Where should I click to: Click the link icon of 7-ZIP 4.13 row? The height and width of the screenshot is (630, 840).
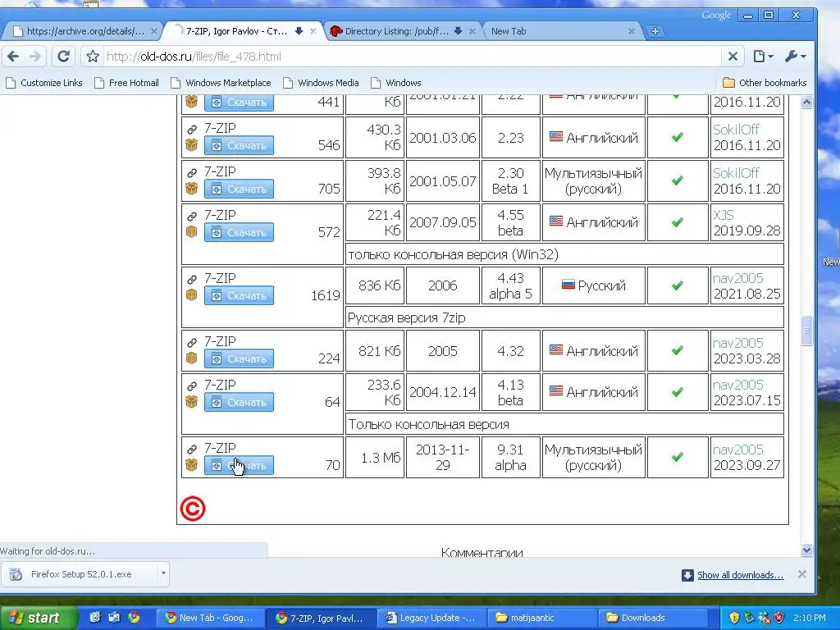(191, 386)
